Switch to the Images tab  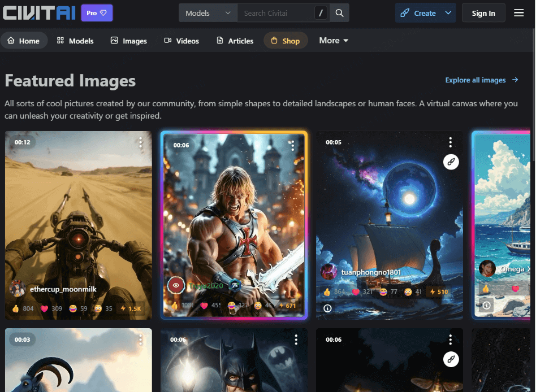[129, 41]
